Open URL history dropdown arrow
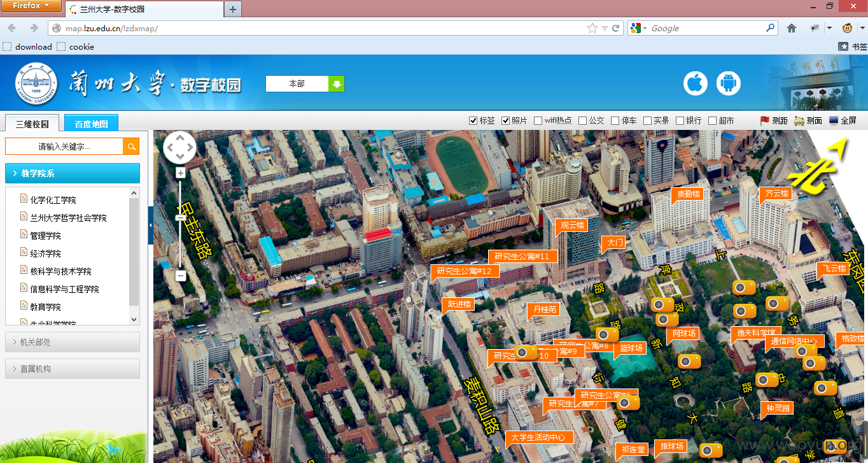This screenshot has width=868, height=463. (x=605, y=28)
